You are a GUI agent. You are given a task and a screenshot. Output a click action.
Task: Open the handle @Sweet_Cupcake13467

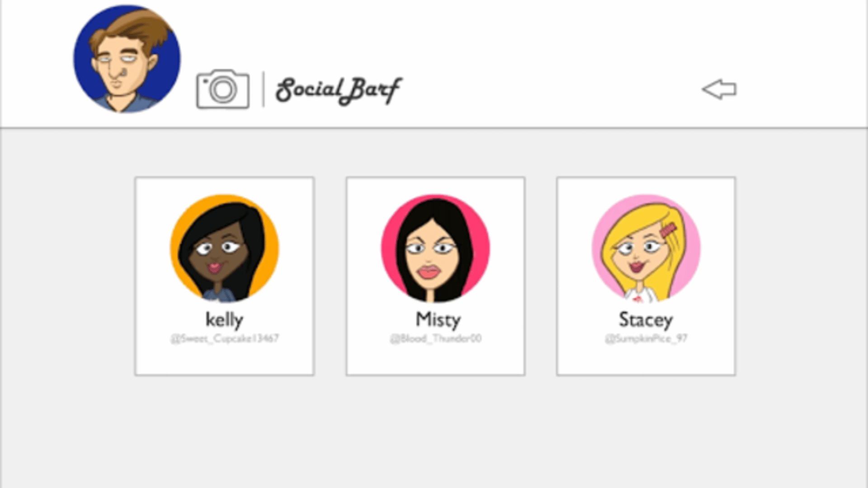click(224, 338)
